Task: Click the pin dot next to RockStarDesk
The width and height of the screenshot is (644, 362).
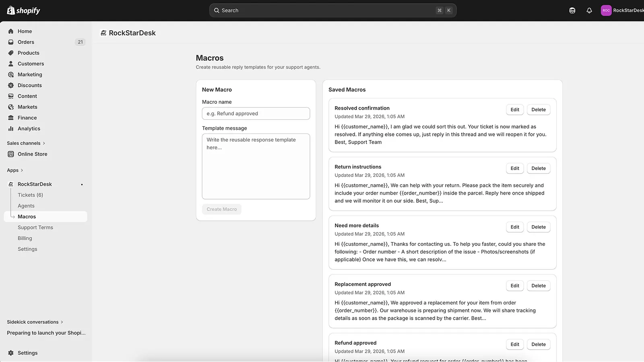Action: coord(82,185)
